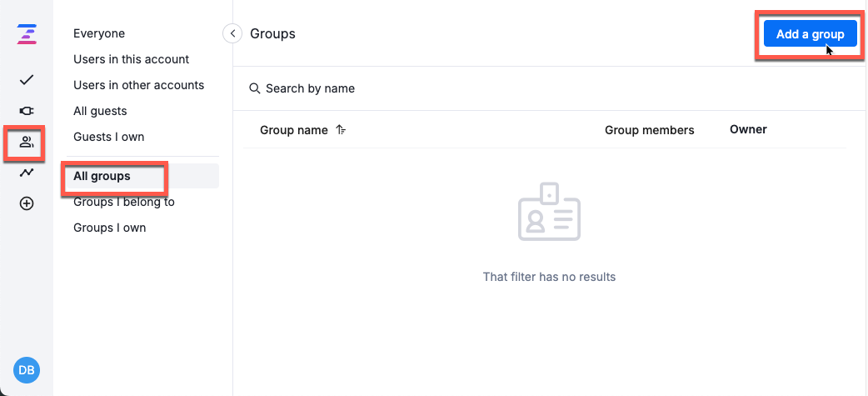Click the Owner column header
The image size is (868, 396).
click(x=748, y=129)
